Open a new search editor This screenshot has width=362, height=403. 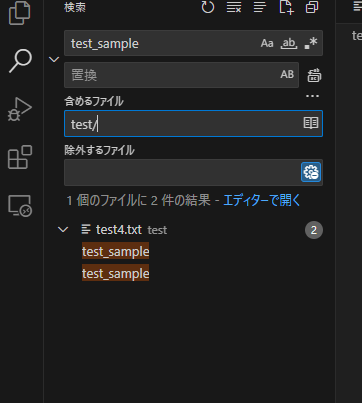pyautogui.click(x=286, y=7)
